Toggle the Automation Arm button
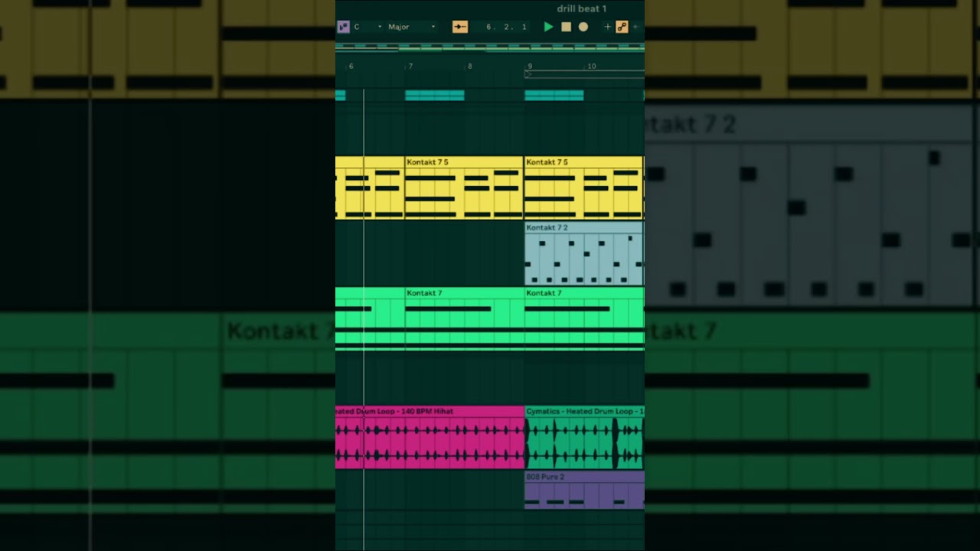The width and height of the screenshot is (980, 551). click(622, 27)
